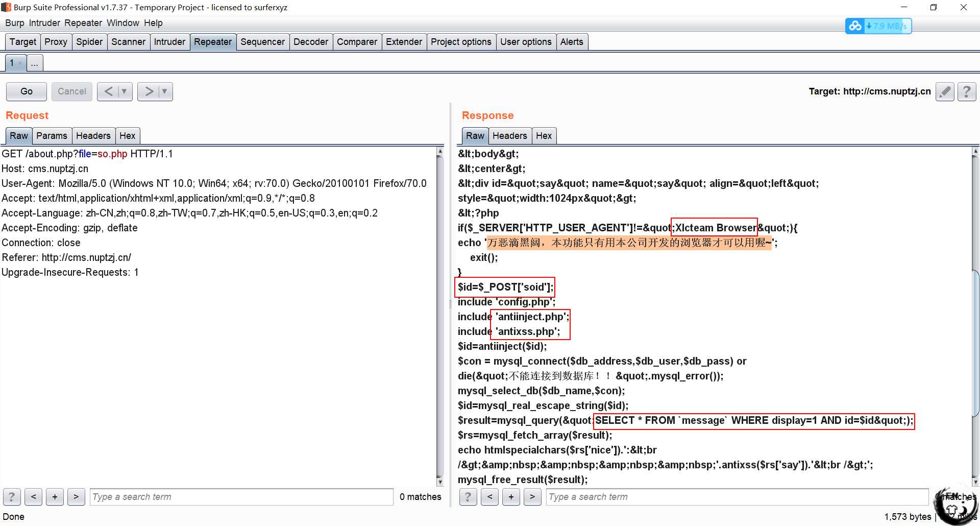Select the Repeater tool tab
The height and width of the screenshot is (526, 980).
[x=213, y=42]
